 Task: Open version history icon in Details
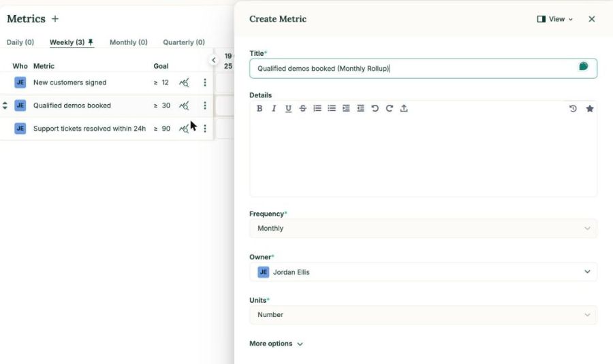click(573, 109)
